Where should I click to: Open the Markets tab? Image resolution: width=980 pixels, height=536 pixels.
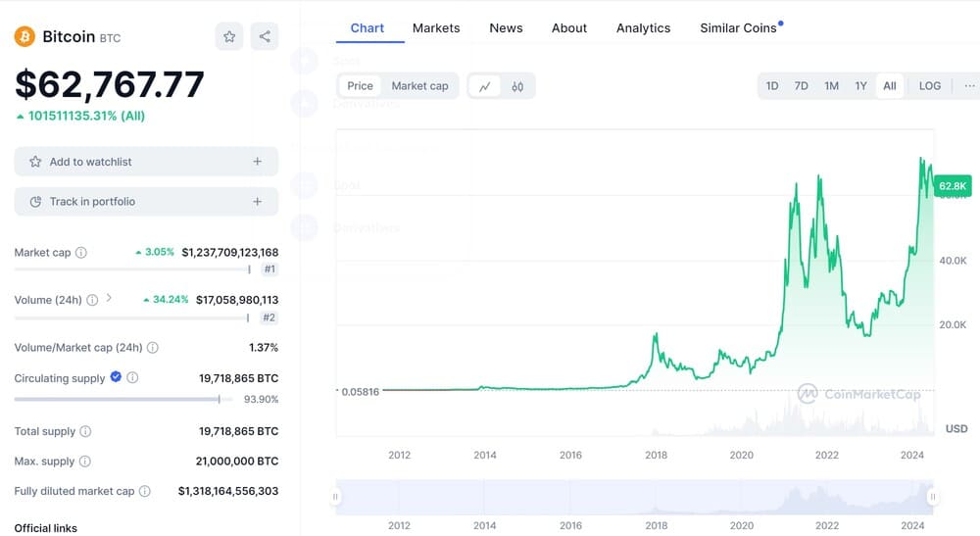point(436,28)
